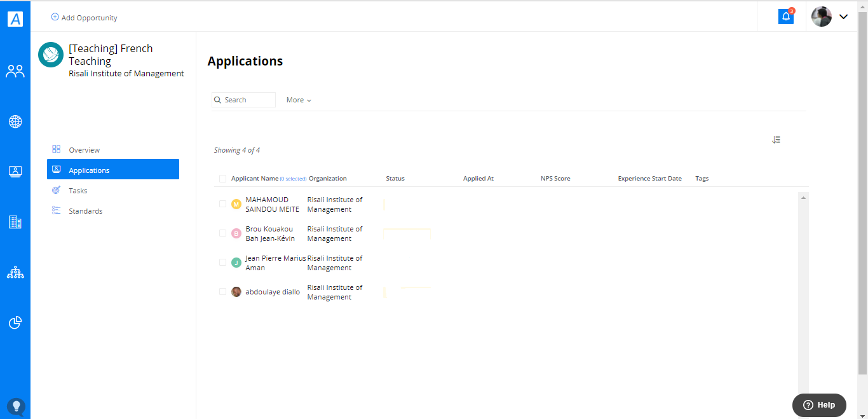Click Risali Institute of Management under opportunity title
The height and width of the screenshot is (419, 868).
(126, 73)
